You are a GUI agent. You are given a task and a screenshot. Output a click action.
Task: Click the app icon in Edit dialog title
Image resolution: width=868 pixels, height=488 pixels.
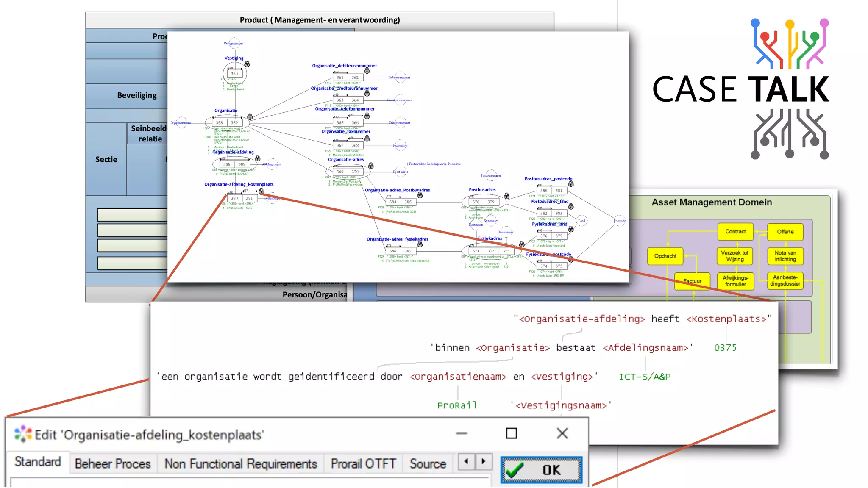pyautogui.click(x=23, y=434)
